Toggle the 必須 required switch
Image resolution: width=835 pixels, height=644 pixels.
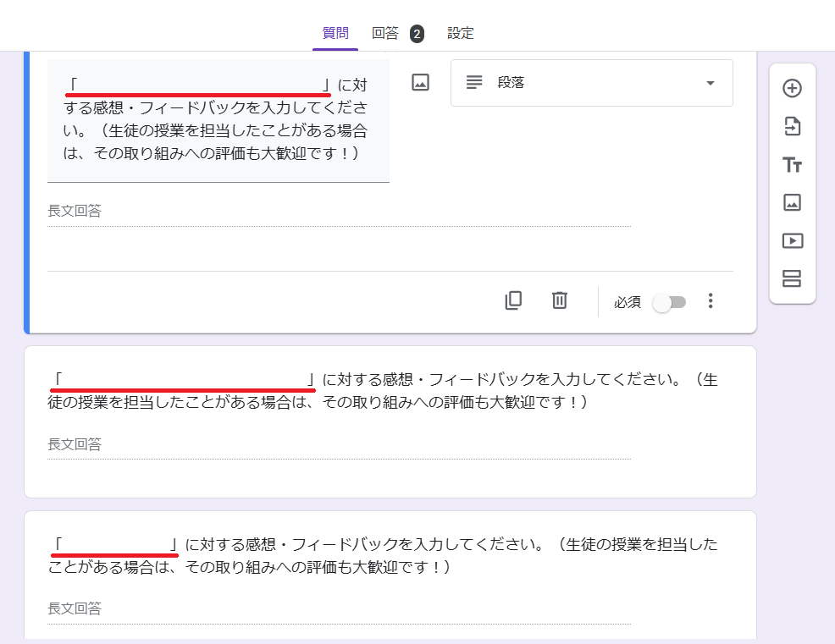coord(669,302)
